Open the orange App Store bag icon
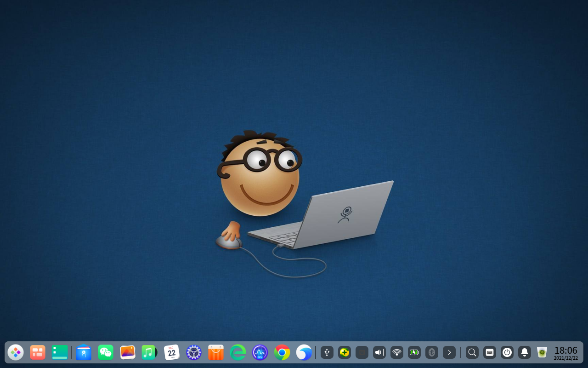Image resolution: width=588 pixels, height=368 pixels. coord(216,352)
